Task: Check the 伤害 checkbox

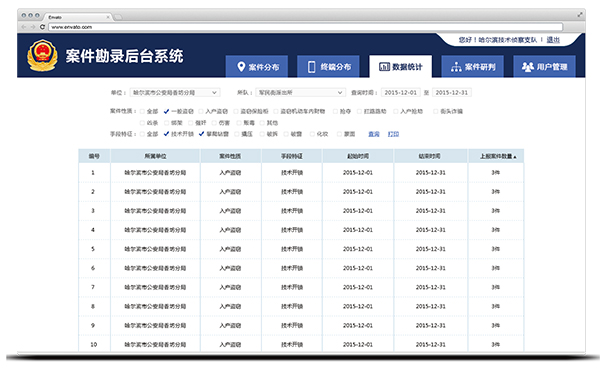Action: click(x=214, y=123)
